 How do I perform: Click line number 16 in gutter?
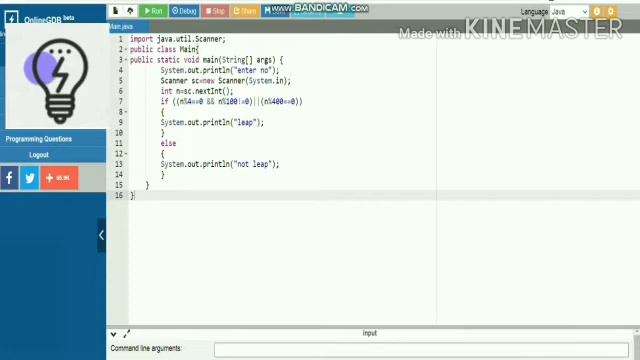pyautogui.click(x=119, y=196)
